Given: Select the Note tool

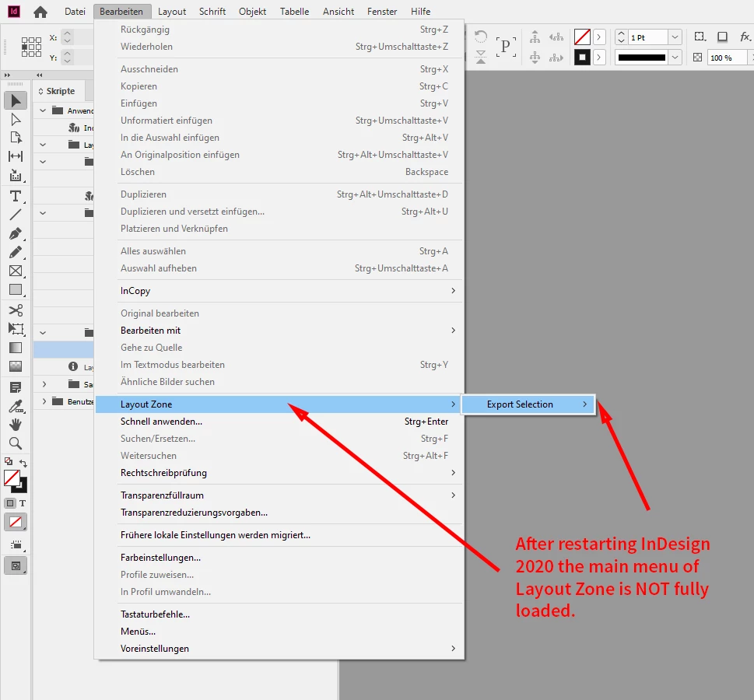Looking at the screenshot, I should 16,387.
